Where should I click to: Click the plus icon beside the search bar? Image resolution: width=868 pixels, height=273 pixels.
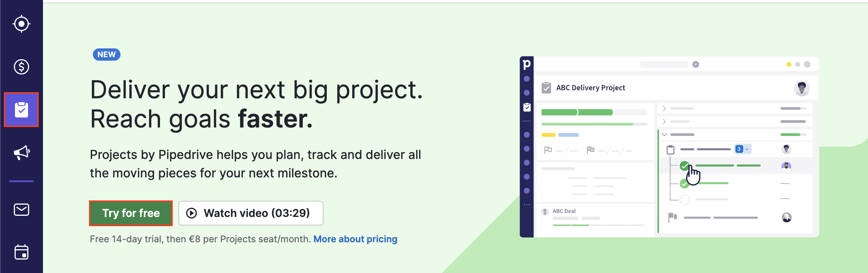pyautogui.click(x=696, y=65)
